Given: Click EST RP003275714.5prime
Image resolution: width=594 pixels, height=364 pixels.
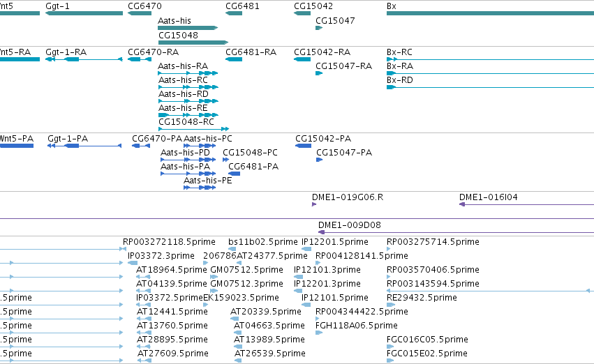Looking at the screenshot, I should click(433, 242).
